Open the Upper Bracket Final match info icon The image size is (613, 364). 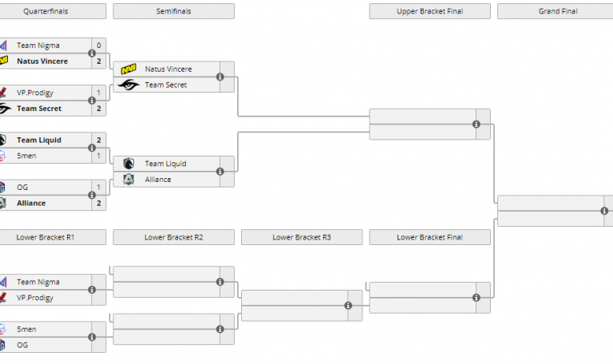[x=477, y=125]
